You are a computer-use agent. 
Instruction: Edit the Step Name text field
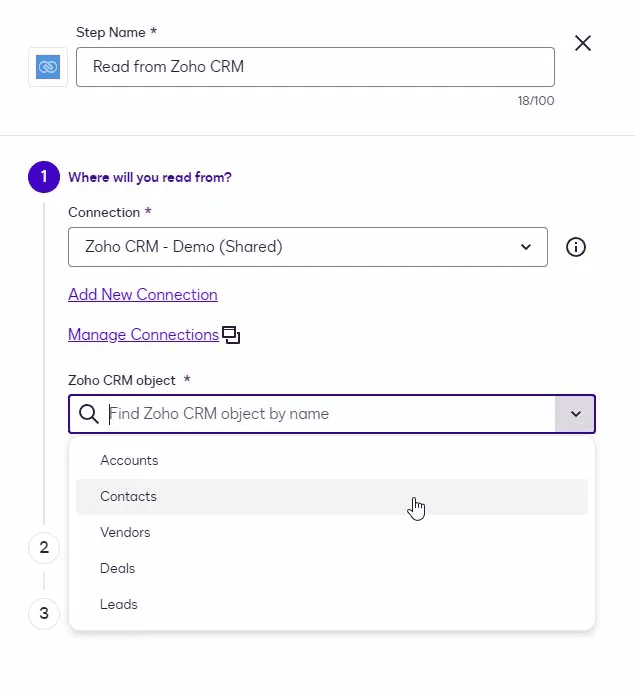pyautogui.click(x=315, y=67)
